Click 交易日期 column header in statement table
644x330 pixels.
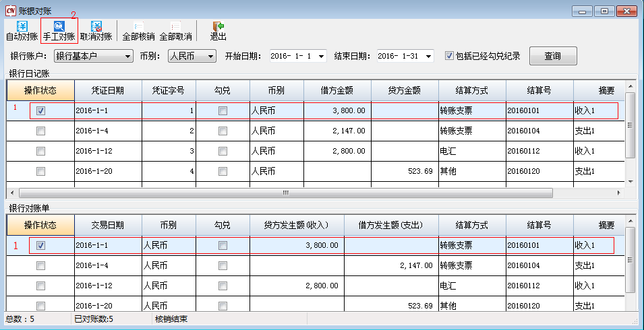(108, 225)
